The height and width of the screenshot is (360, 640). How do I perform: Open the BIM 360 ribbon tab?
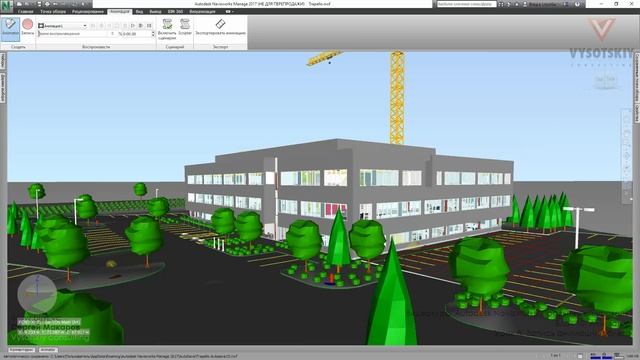click(175, 11)
